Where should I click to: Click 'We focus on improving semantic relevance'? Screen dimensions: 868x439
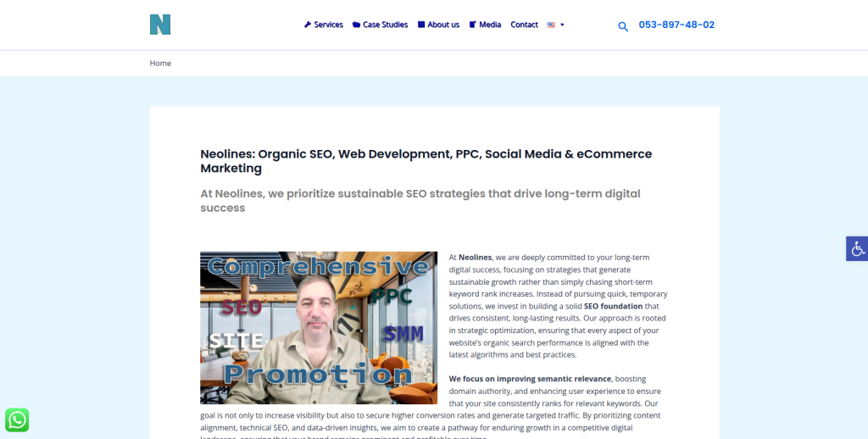tap(530, 379)
